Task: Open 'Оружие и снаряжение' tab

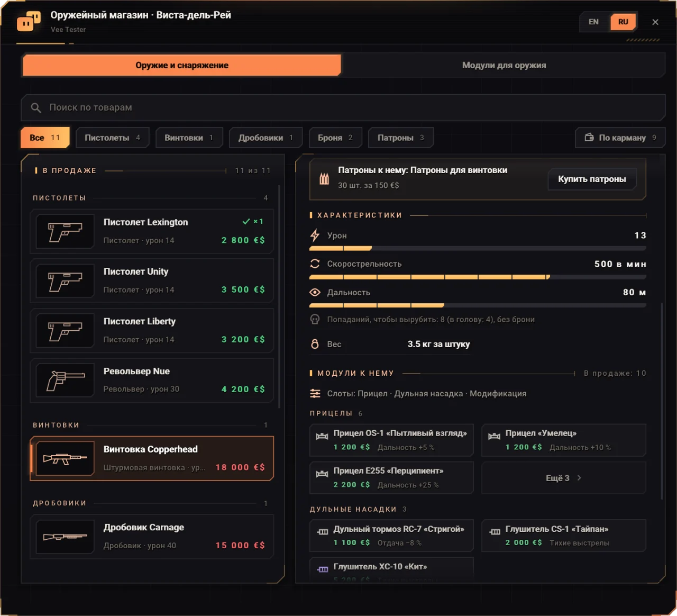Action: [x=181, y=65]
